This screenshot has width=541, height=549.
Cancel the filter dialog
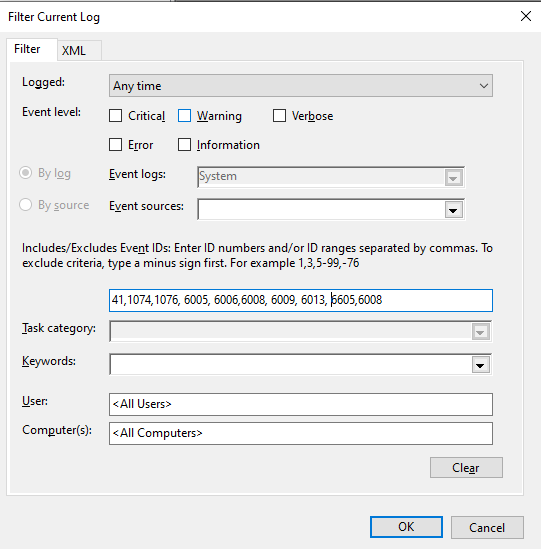coord(487,527)
